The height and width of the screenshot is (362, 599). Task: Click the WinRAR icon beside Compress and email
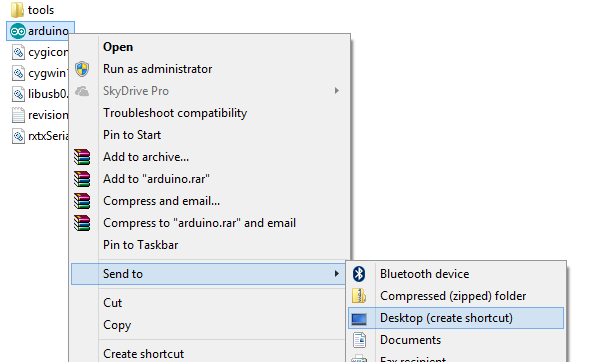pyautogui.click(x=82, y=201)
